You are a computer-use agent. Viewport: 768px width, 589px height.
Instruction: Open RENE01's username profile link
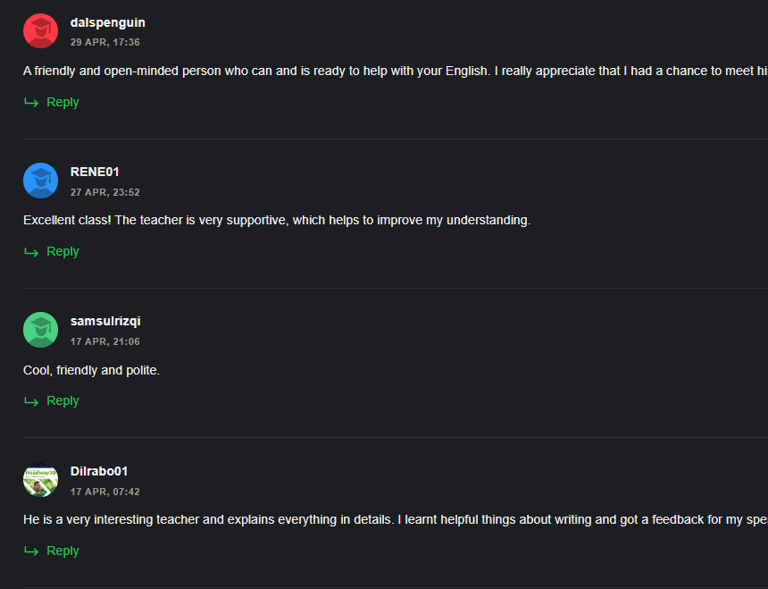pyautogui.click(x=95, y=172)
